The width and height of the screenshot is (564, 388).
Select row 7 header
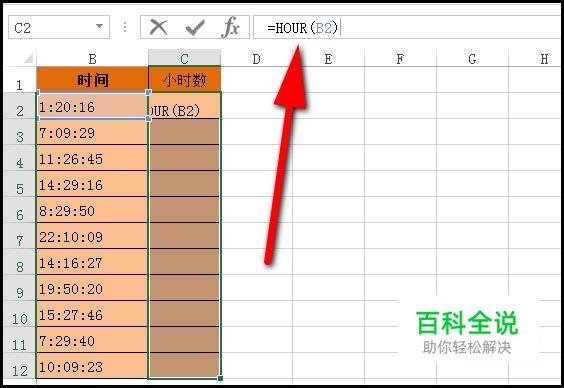click(x=19, y=236)
